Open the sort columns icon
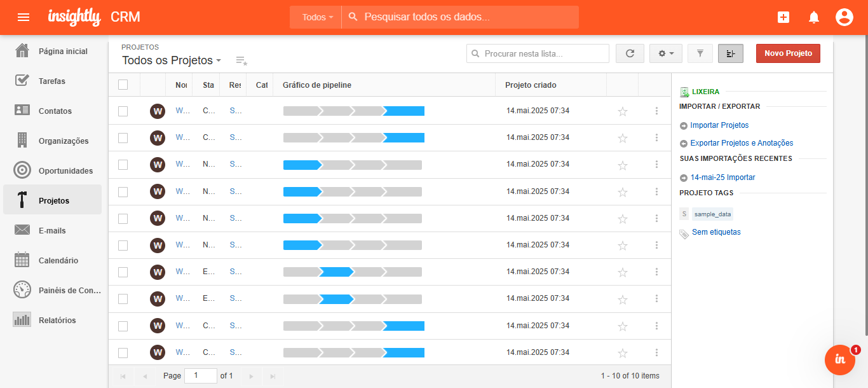This screenshot has height=388, width=868. tap(730, 53)
